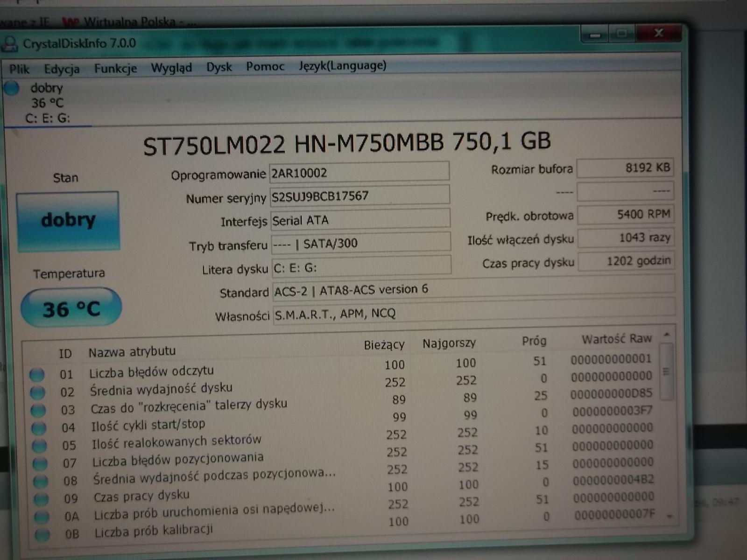Close the CrystalDiskInfo window
Viewport: 747px width, 560px height.
[659, 33]
